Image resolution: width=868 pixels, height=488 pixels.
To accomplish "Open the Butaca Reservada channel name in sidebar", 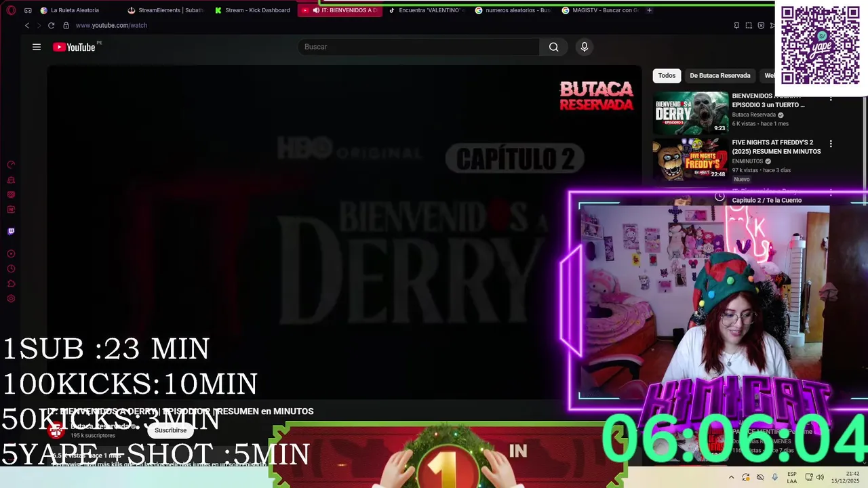I will [x=754, y=115].
